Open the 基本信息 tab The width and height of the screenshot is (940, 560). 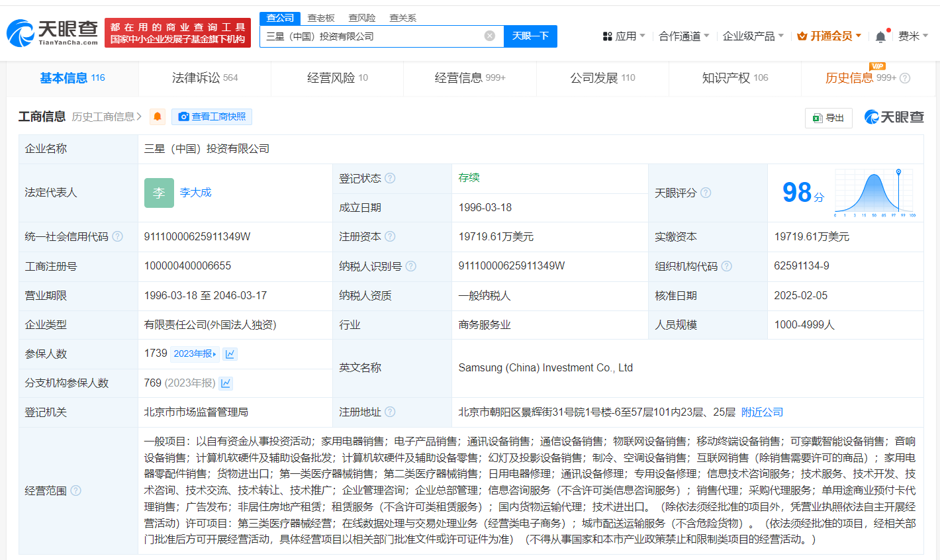click(73, 78)
